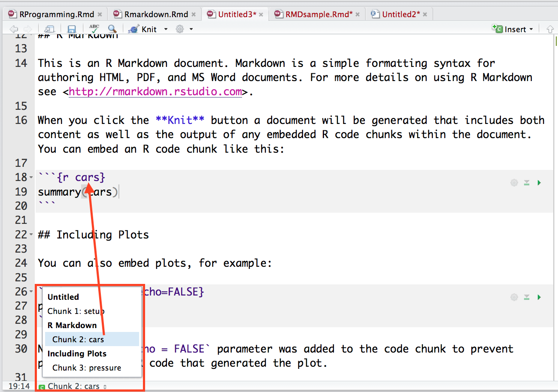Open find and replace magnifier
Image resolution: width=558 pixels, height=392 pixels.
pyautogui.click(x=112, y=29)
